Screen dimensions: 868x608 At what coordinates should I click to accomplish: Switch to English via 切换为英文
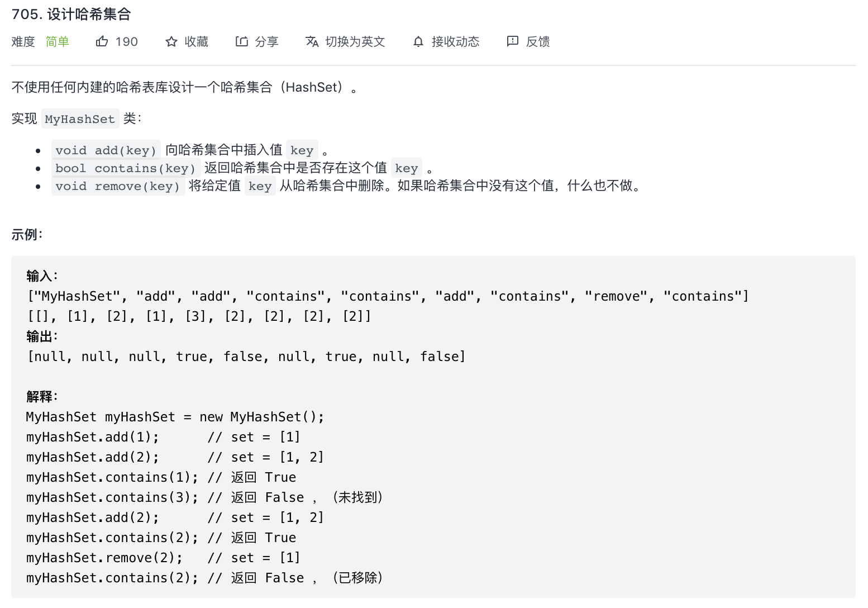click(355, 41)
